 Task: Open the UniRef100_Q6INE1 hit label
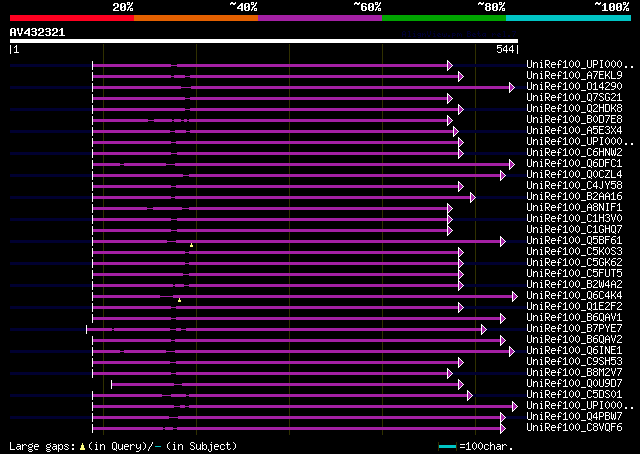pyautogui.click(x=574, y=351)
